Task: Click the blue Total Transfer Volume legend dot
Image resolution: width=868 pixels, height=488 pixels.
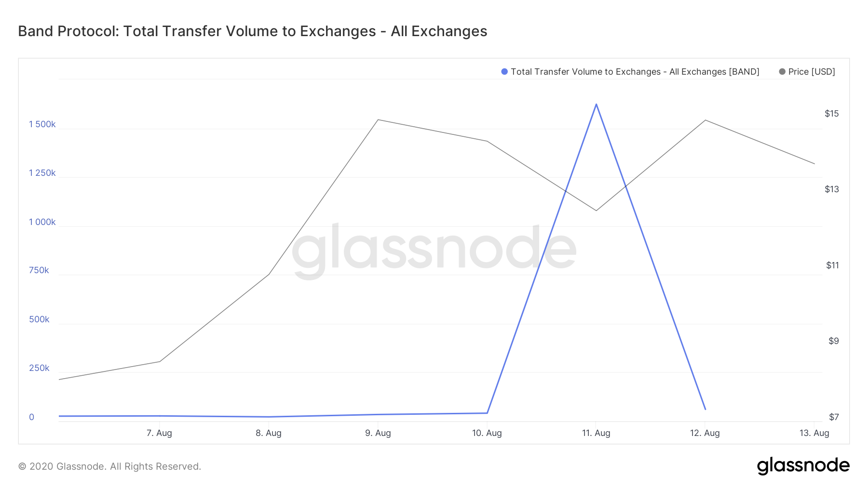Action: tap(504, 72)
